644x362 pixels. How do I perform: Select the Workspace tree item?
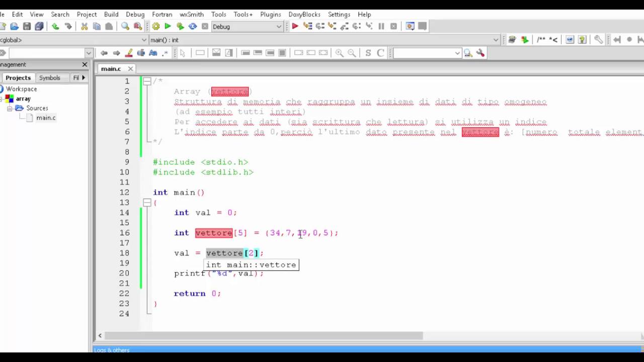(22, 89)
